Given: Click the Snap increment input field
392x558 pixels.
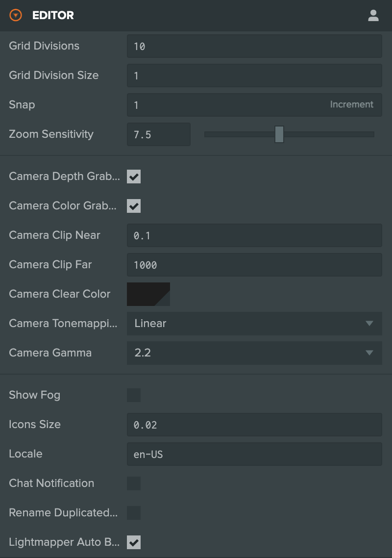Looking at the screenshot, I should pos(254,105).
